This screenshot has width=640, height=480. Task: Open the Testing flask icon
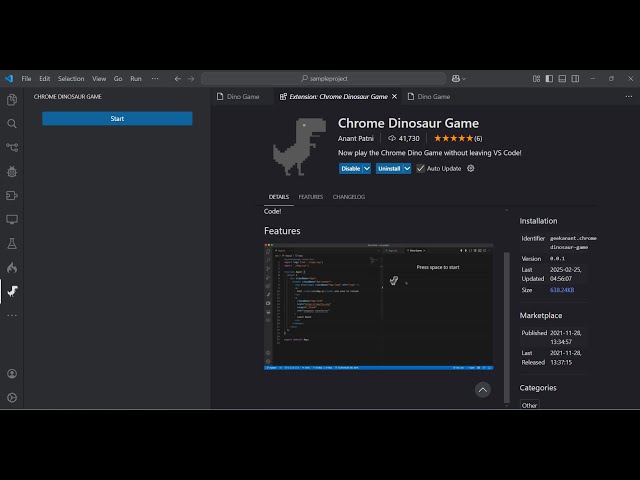coord(12,243)
